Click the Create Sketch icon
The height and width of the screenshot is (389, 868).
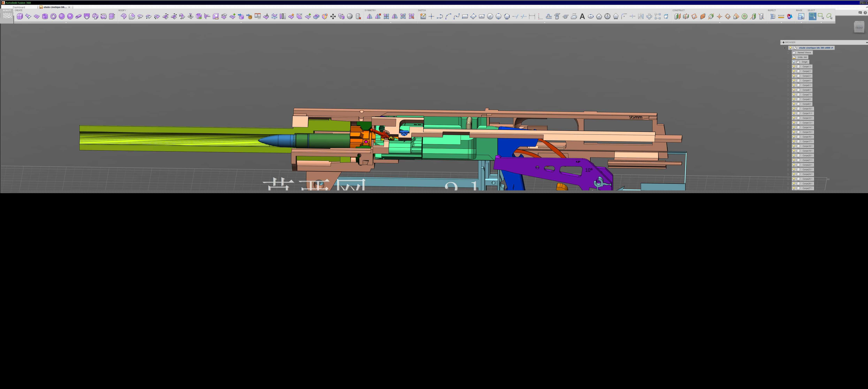423,16
